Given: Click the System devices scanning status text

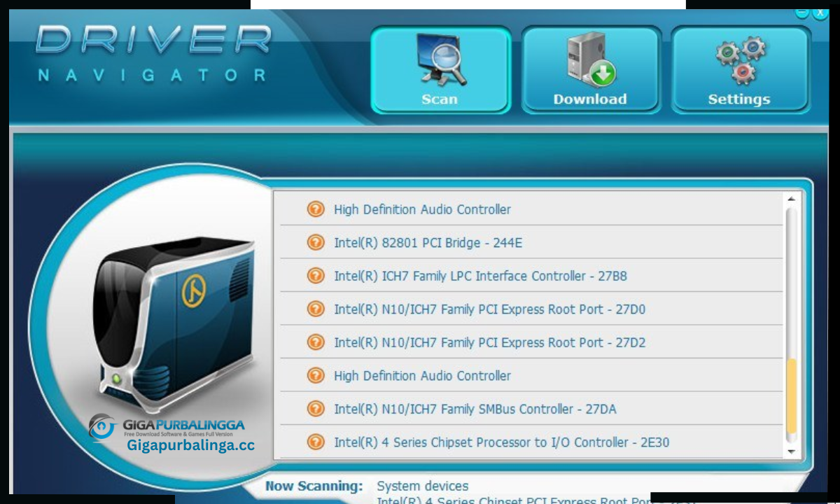Looking at the screenshot, I should click(x=423, y=486).
